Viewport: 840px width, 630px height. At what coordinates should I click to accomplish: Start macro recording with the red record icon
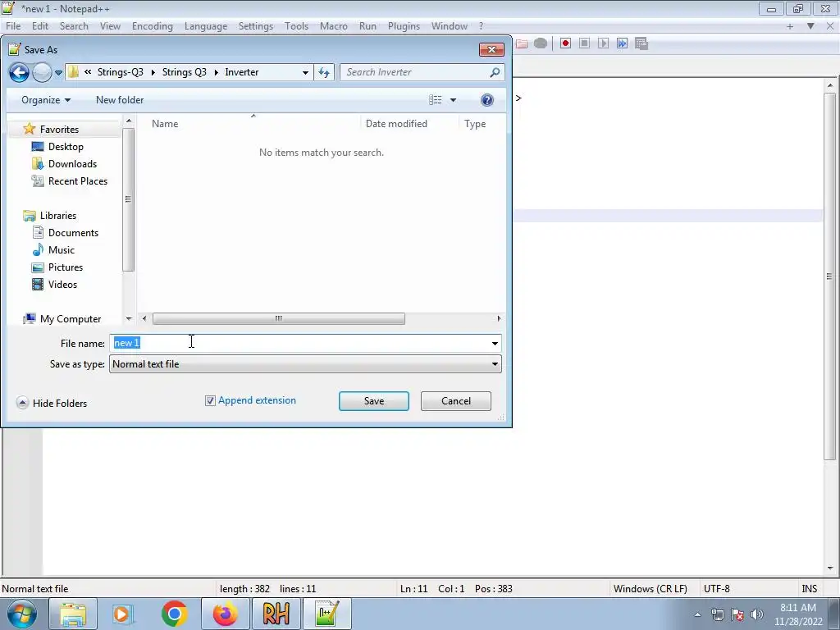click(565, 43)
